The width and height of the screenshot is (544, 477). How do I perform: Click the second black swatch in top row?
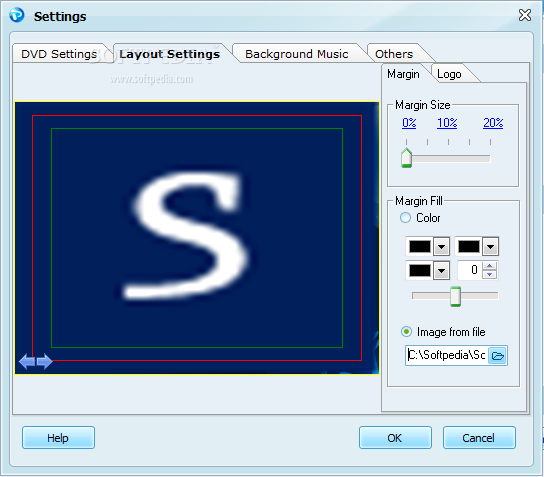[x=469, y=247]
